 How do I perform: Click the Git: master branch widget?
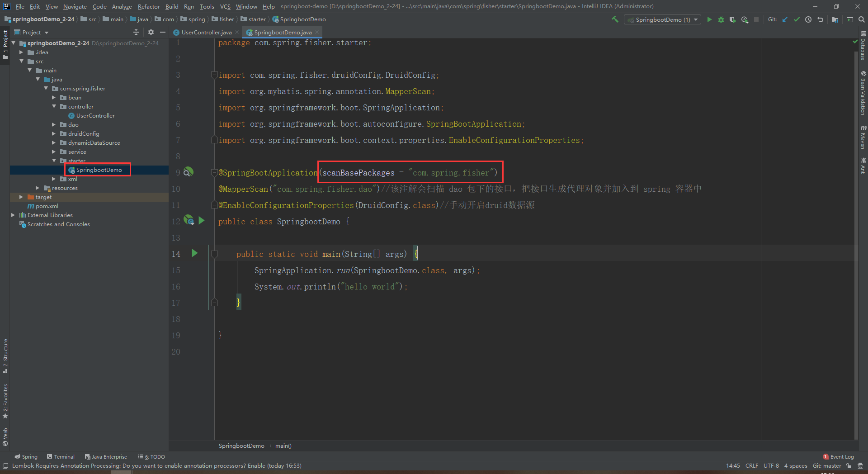coord(827,466)
